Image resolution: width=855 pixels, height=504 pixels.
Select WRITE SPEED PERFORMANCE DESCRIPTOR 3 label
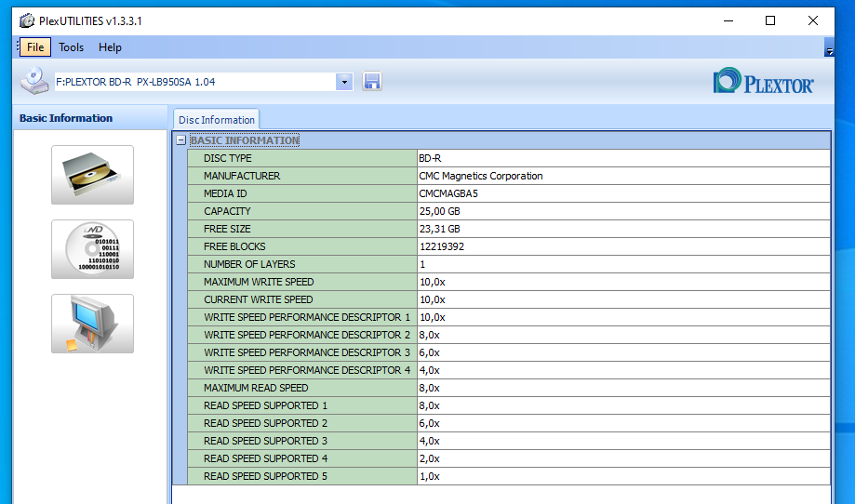pos(307,352)
